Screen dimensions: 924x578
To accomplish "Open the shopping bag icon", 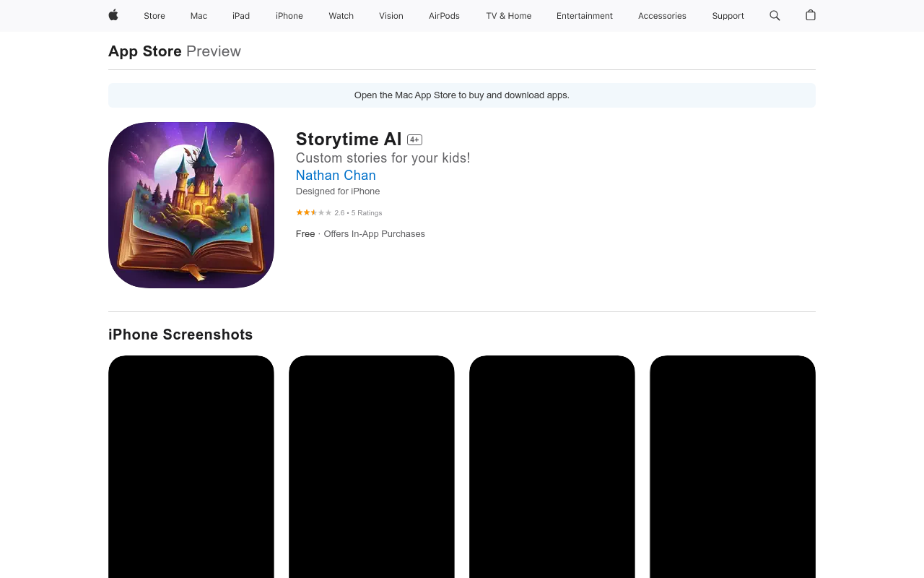I will click(x=811, y=15).
